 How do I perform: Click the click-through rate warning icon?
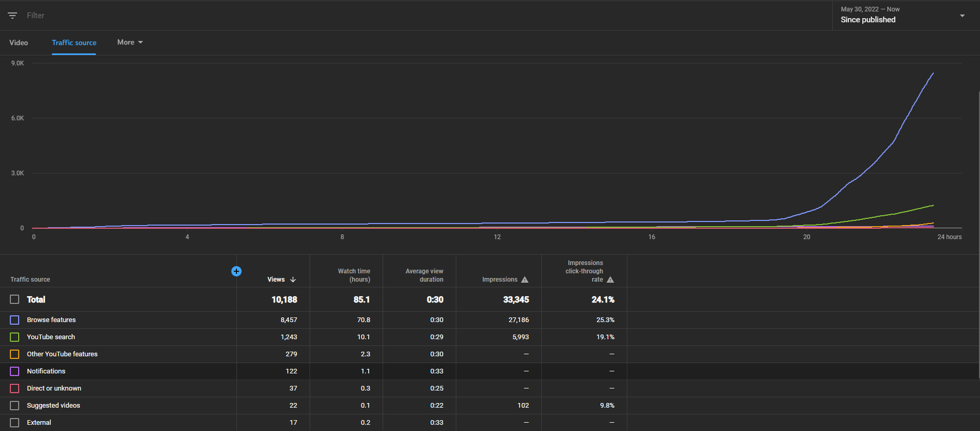click(610, 280)
